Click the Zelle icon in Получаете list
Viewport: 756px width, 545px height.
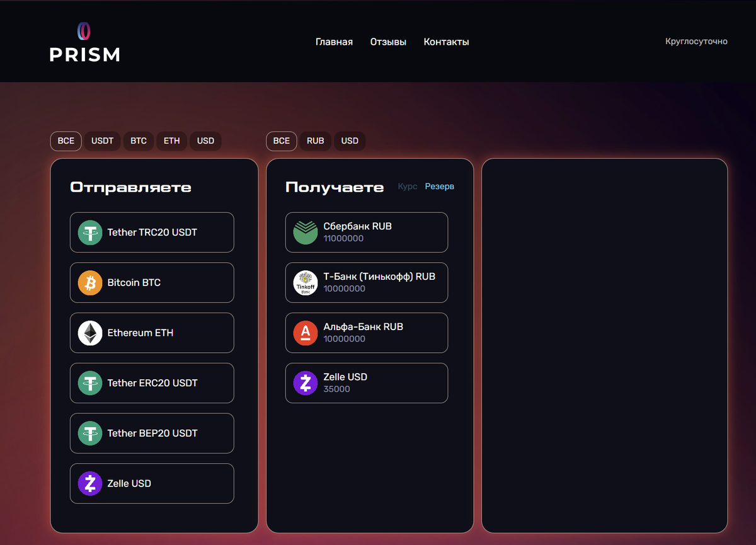[x=306, y=383]
